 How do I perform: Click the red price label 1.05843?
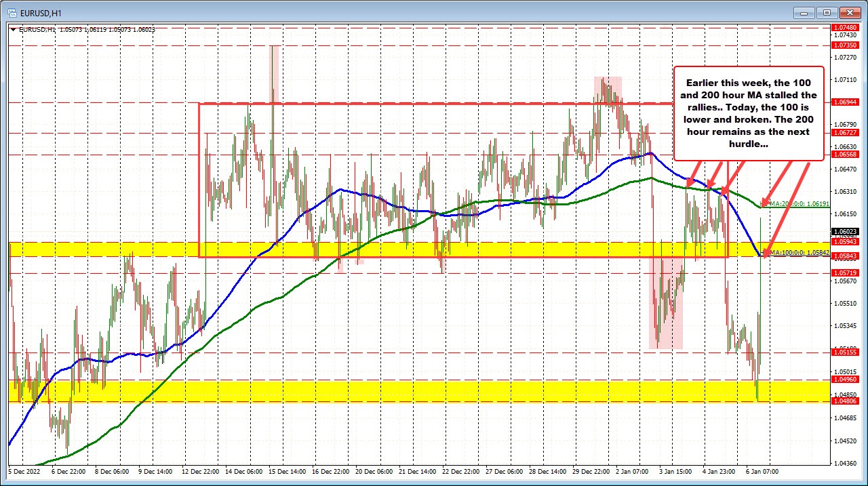click(x=845, y=256)
